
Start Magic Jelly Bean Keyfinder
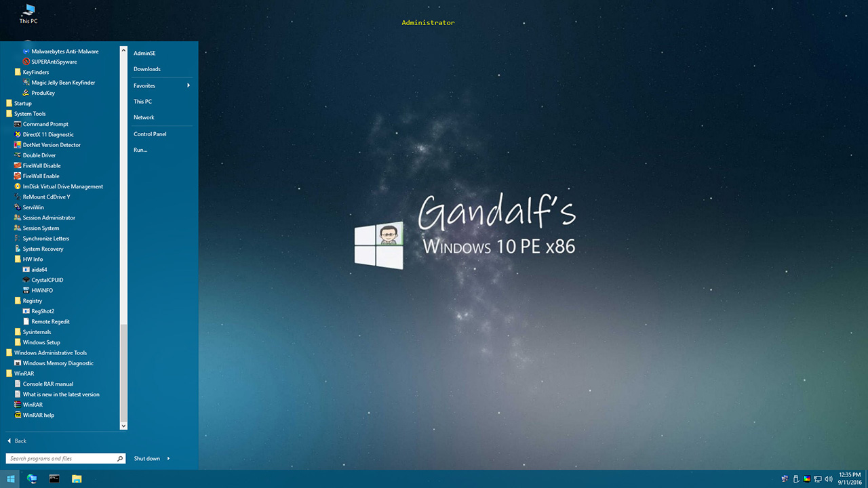coord(58,83)
